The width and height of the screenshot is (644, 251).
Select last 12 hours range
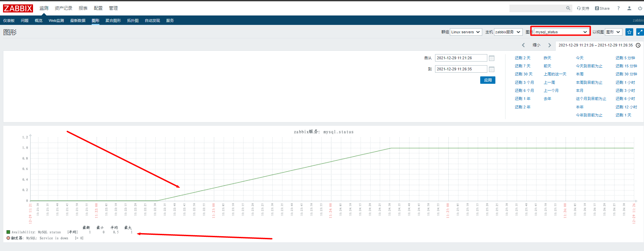tap(626, 107)
